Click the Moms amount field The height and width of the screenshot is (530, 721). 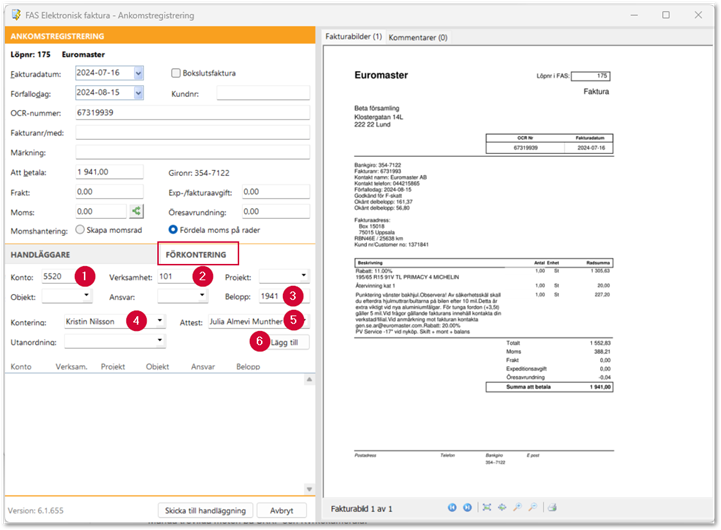point(101,211)
